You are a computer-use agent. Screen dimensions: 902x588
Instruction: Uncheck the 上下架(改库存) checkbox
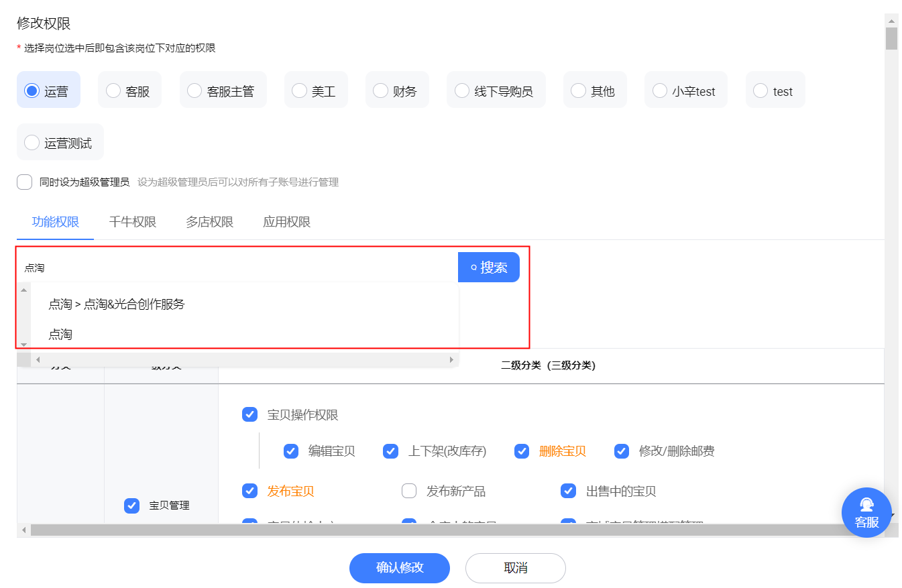[390, 451]
